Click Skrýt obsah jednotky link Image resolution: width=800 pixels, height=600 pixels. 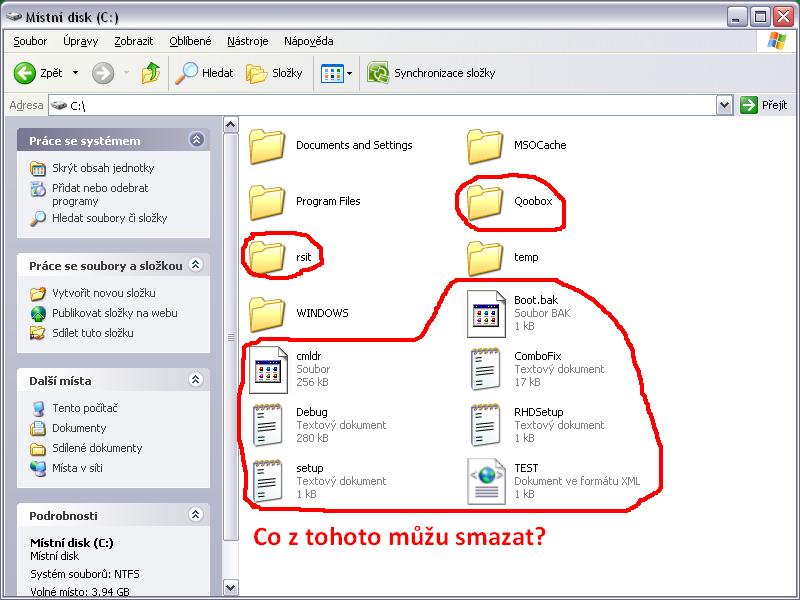[103, 168]
